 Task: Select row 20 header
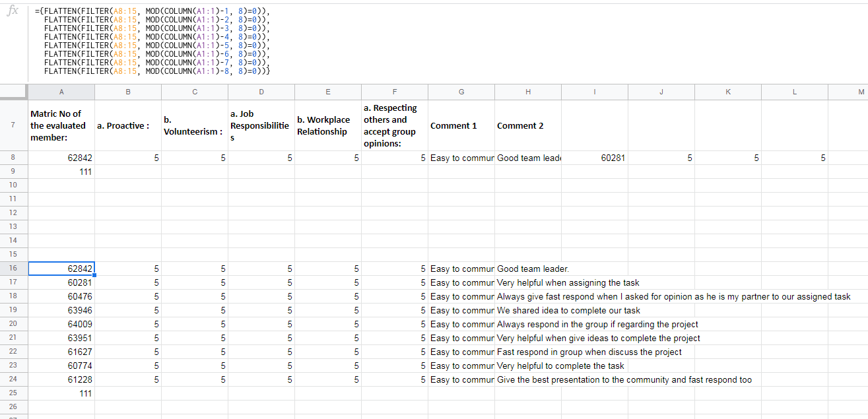click(x=14, y=324)
